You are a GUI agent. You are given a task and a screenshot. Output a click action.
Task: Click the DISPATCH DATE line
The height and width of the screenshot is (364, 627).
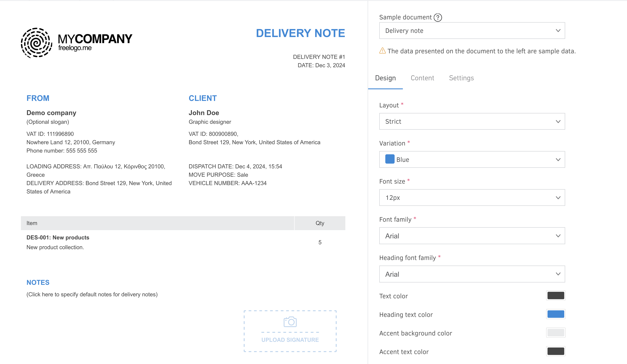pos(235,166)
